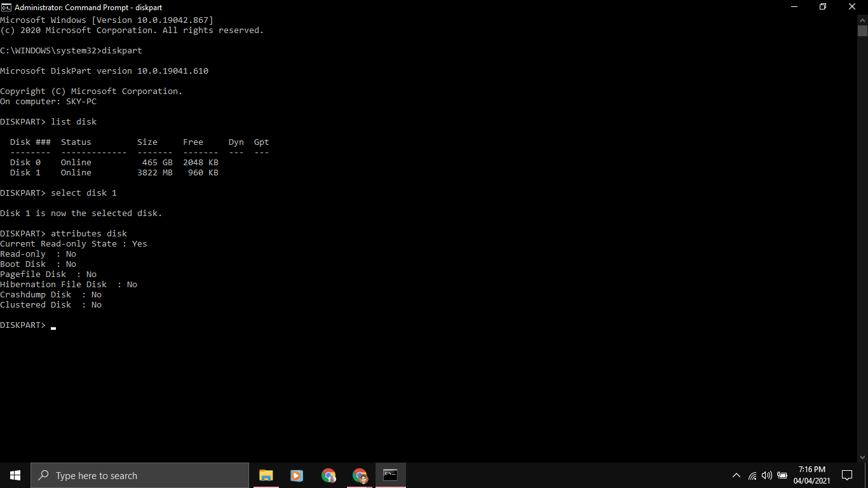Click the blinking cursor after the last DISKPART> prompt
Screen dimensions: 868x488
point(53,328)
